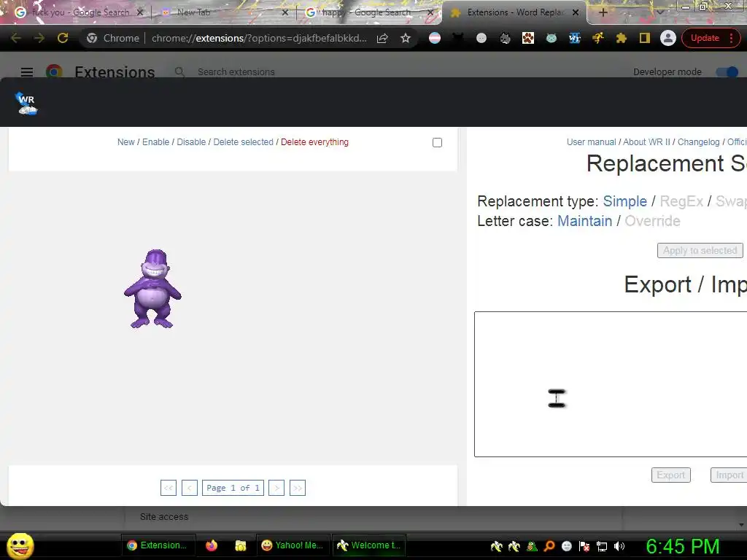
Task: Click inside the Export / Import text area
Action: click(611, 384)
